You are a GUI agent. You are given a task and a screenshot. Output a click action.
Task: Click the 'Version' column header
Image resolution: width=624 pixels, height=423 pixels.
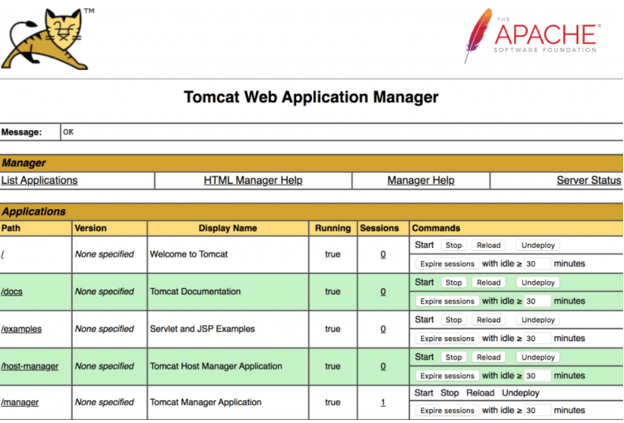(x=90, y=228)
